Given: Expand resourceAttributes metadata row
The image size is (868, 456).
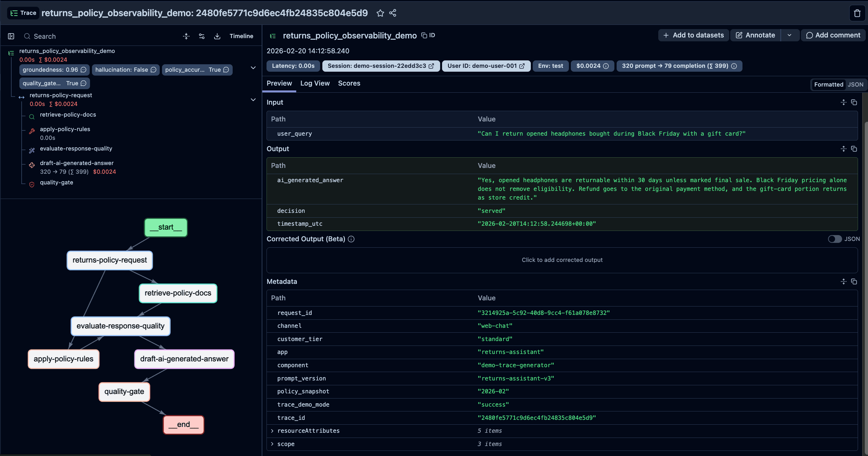Looking at the screenshot, I should coord(272,431).
